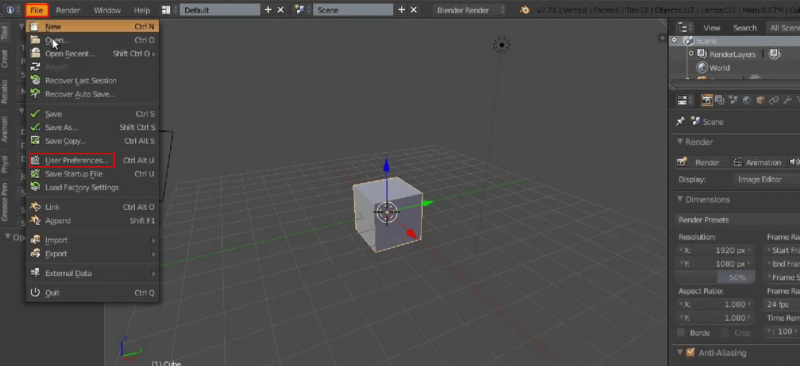Image resolution: width=800 pixels, height=366 pixels.
Task: Choose New from the File menu
Action: [92, 26]
